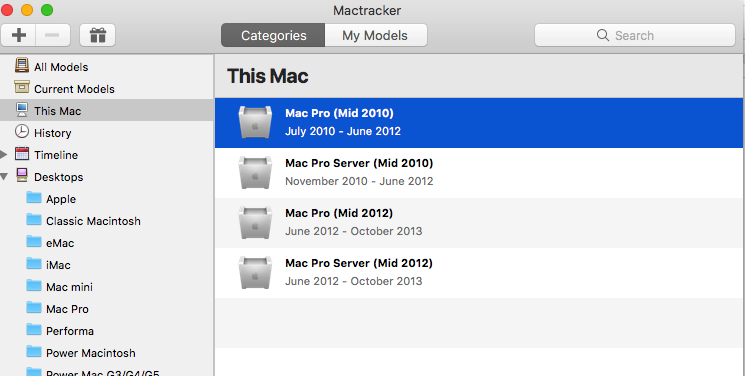Screen dimensions: 745x376
Task: Focus the Search field
Action: [635, 35]
